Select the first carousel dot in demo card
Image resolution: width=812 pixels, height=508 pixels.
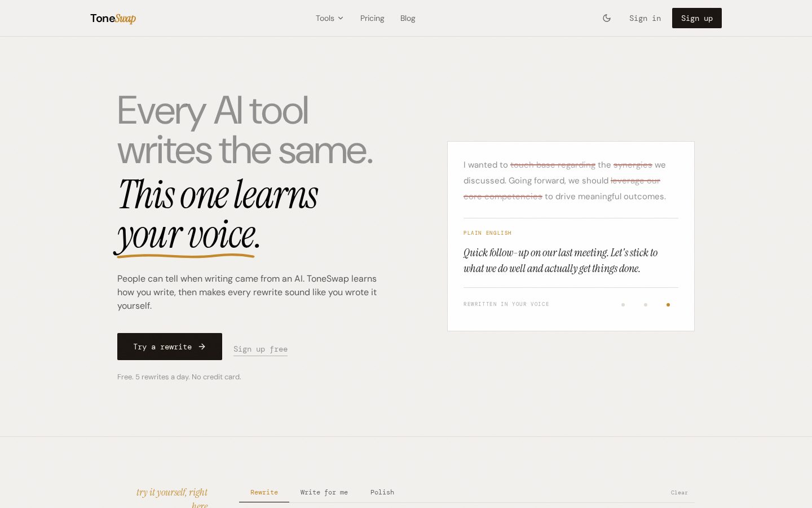click(x=623, y=305)
